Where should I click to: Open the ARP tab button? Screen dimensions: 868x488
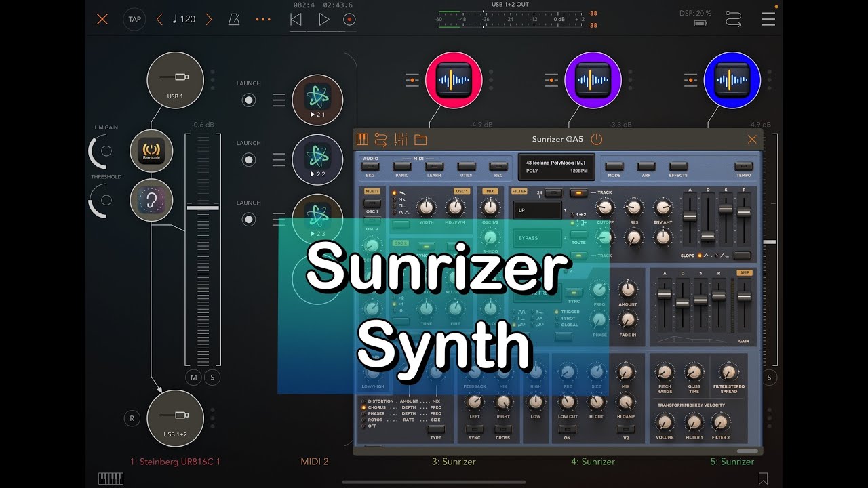tap(646, 167)
